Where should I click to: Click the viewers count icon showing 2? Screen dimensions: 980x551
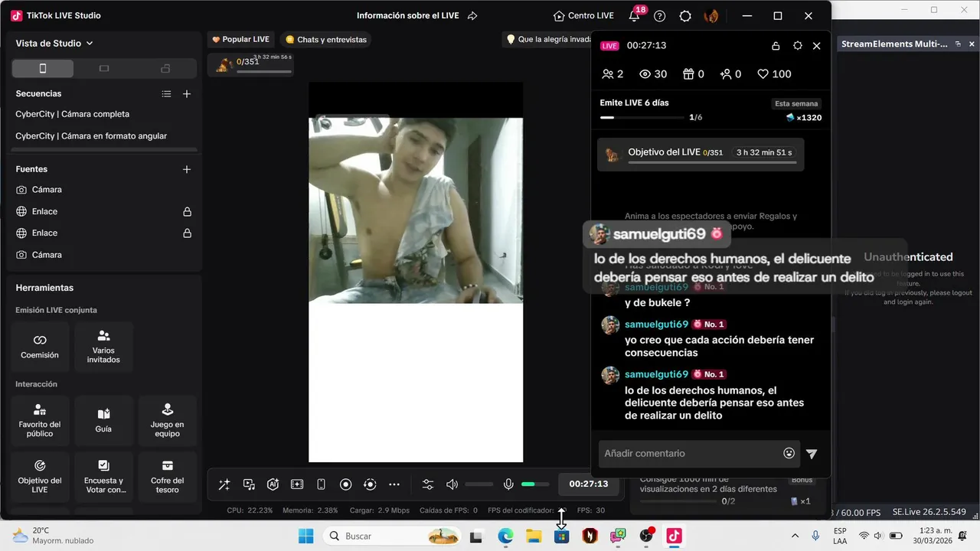(608, 74)
